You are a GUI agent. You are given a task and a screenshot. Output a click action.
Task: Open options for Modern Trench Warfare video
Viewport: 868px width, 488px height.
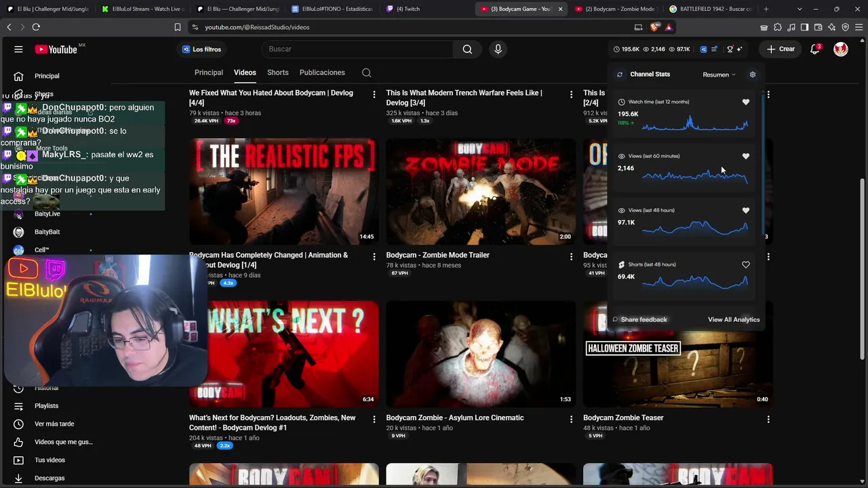pos(571,95)
